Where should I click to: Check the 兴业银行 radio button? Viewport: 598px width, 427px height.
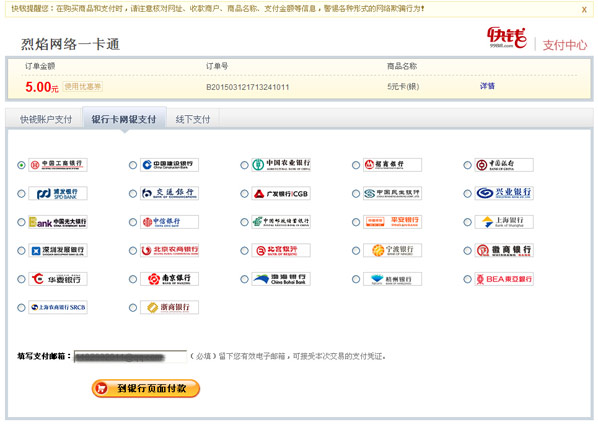click(x=468, y=194)
